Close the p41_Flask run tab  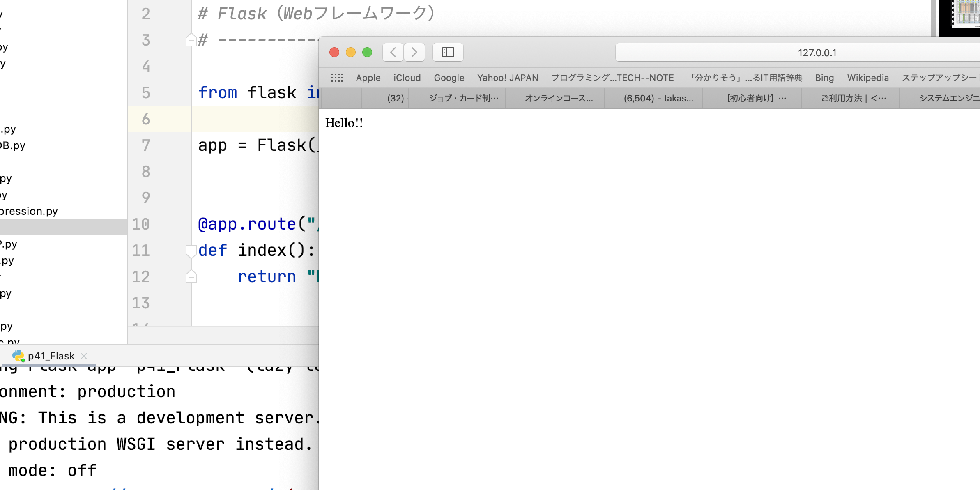(x=84, y=356)
